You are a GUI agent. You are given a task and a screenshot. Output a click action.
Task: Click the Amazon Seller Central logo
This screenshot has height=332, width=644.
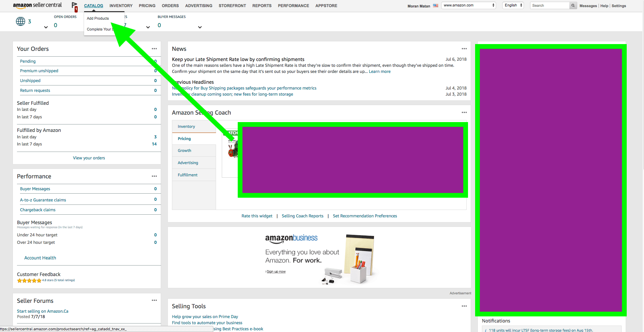coord(37,5)
